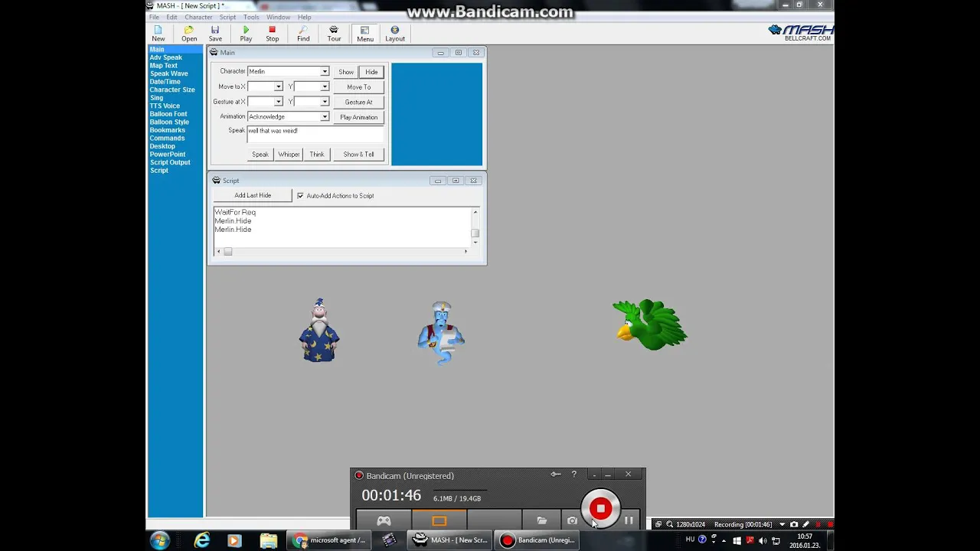Select Speak Wave in the sidebar
The image size is (980, 551).
point(169,73)
